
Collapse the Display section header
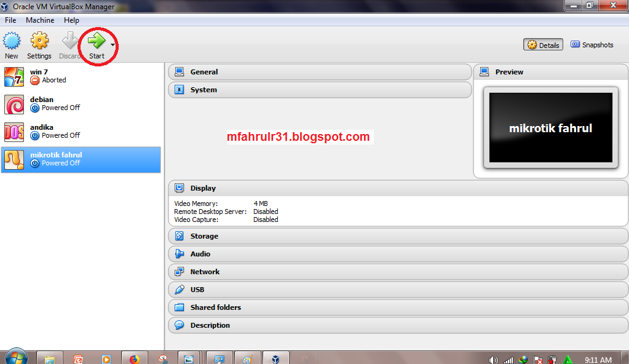398,188
